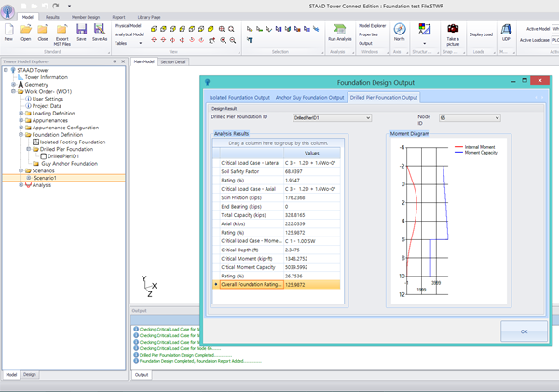This screenshot has height=392, width=559.
Task: Click the Physical Model button
Action: [128, 26]
